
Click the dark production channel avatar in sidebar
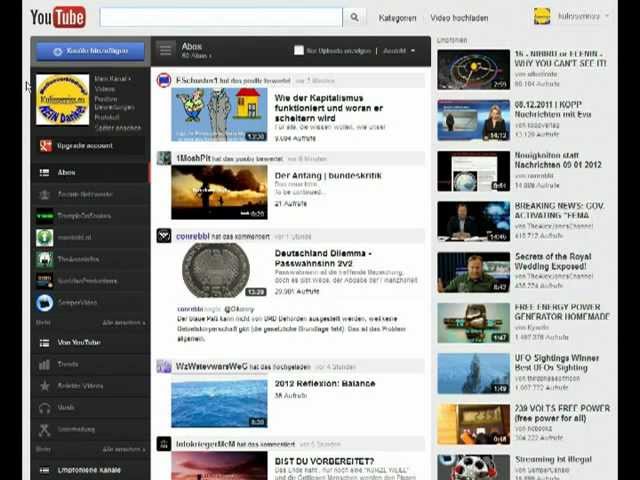(44, 281)
